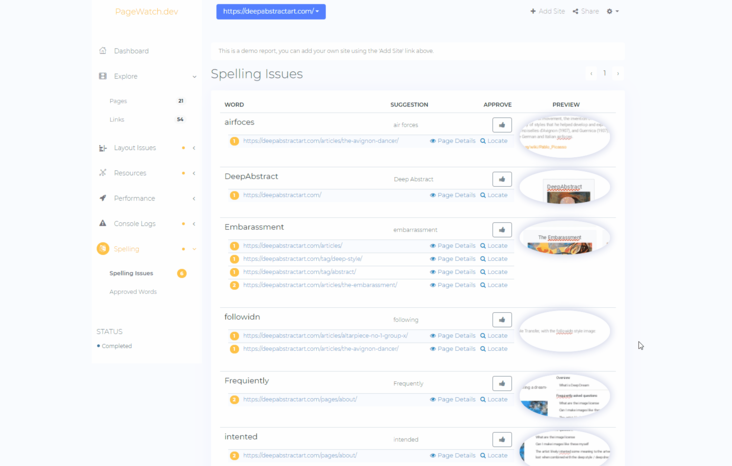This screenshot has width=732, height=466.
Task: Collapse the Explore section chevron
Action: [x=194, y=77]
